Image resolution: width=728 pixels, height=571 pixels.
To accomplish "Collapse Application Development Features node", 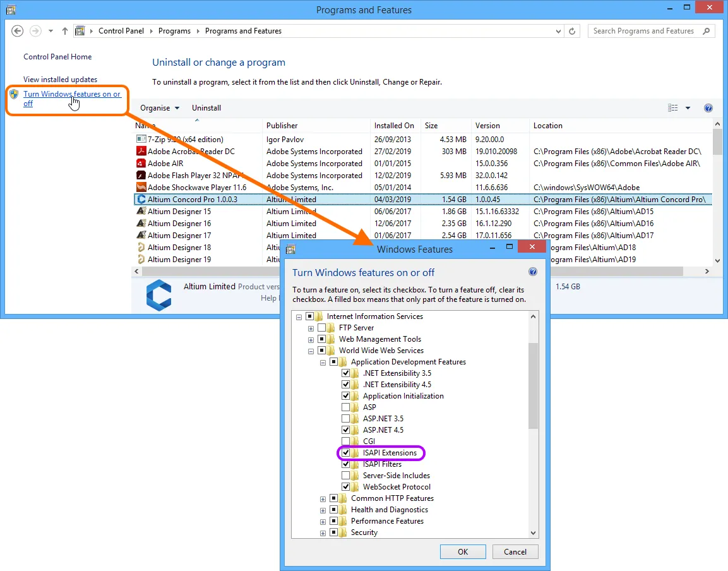I will (323, 363).
